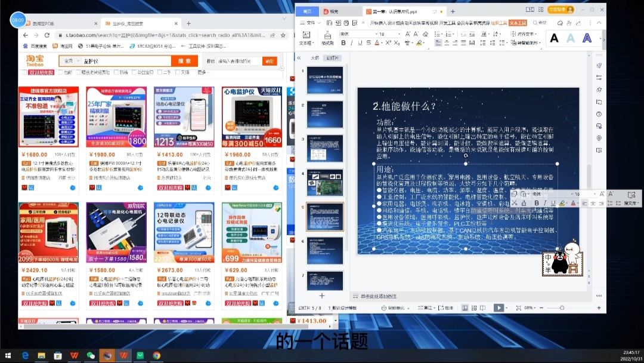Justify the paragraph text
Viewport: 644px width, 363px height.
463,43
